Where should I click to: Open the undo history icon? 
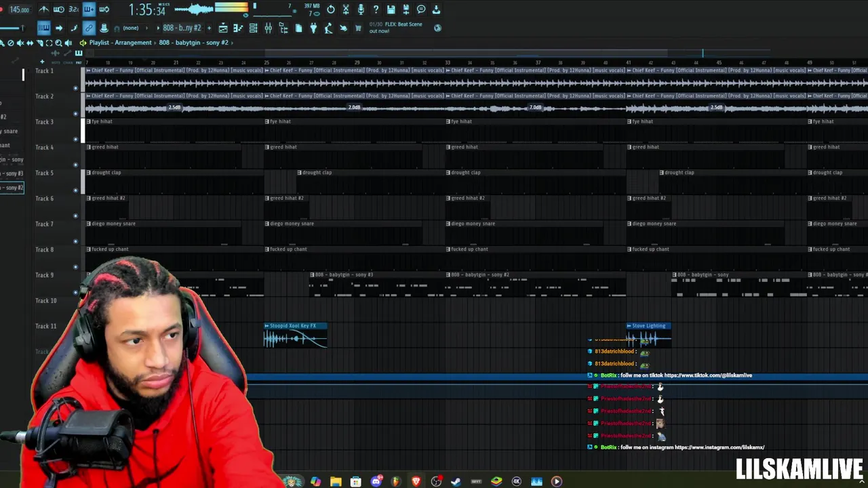point(331,9)
